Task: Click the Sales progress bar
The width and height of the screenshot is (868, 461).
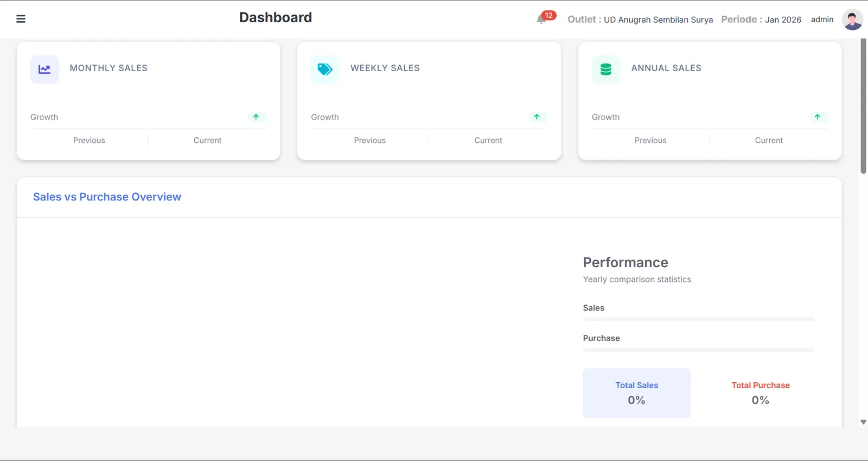Action: point(698,319)
